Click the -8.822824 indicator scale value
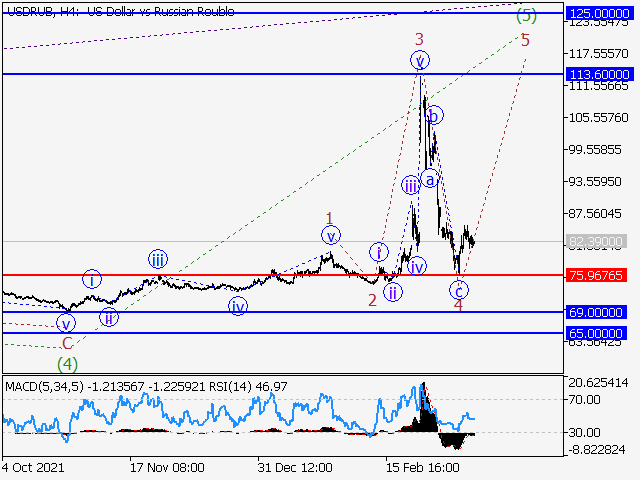Viewport: 640px width, 480px height. pyautogui.click(x=597, y=450)
